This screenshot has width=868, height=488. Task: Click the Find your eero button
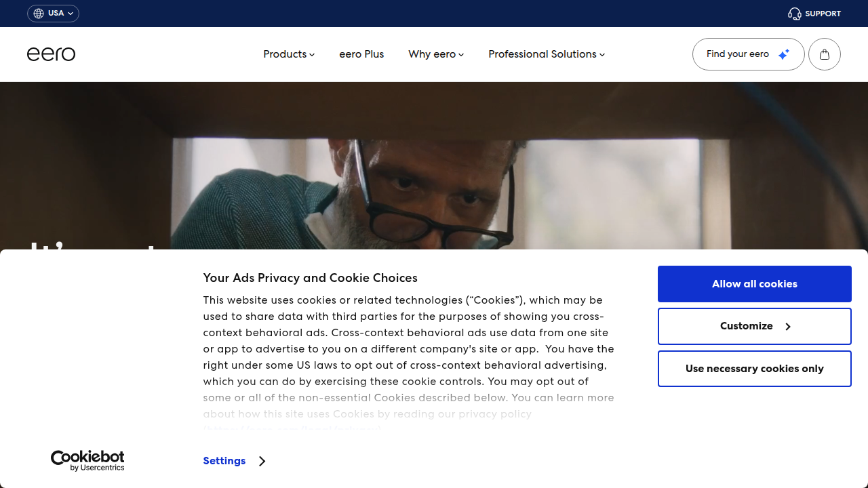748,54
